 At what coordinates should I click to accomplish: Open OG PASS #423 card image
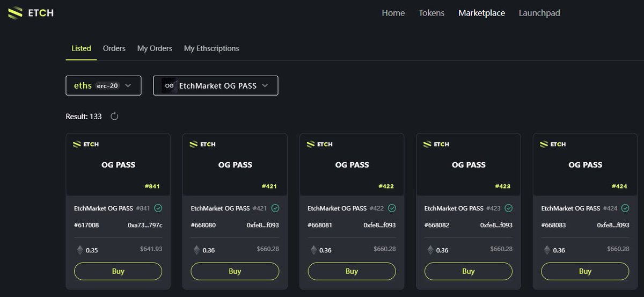[469, 164]
